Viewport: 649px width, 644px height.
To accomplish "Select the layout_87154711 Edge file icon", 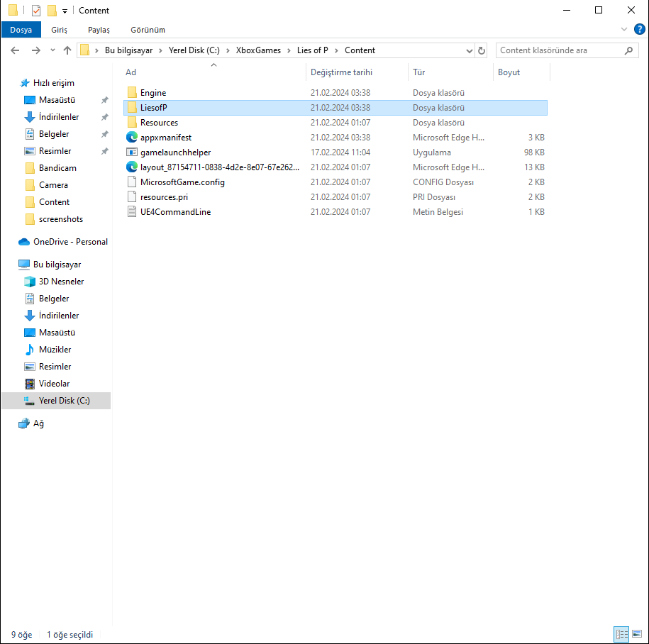I will tap(132, 167).
